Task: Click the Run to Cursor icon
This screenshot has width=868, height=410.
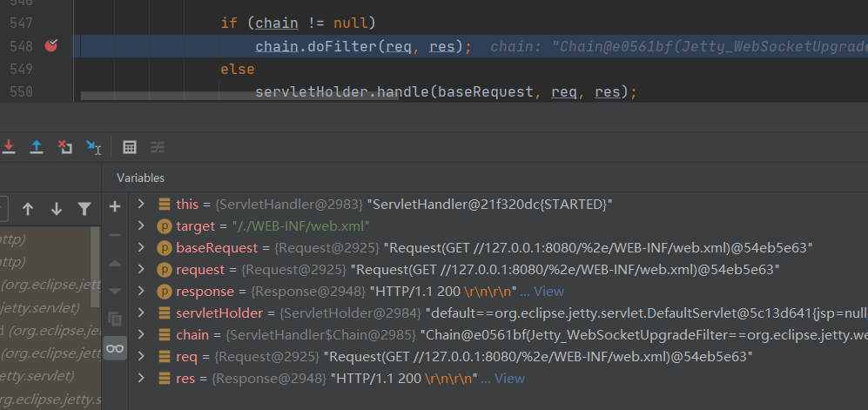Action: pyautogui.click(x=93, y=147)
